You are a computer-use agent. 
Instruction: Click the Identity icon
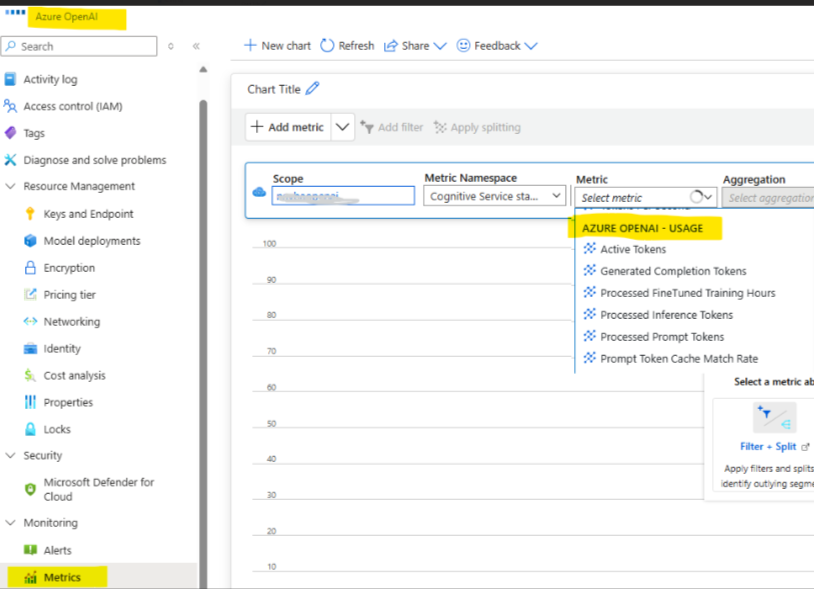(30, 348)
